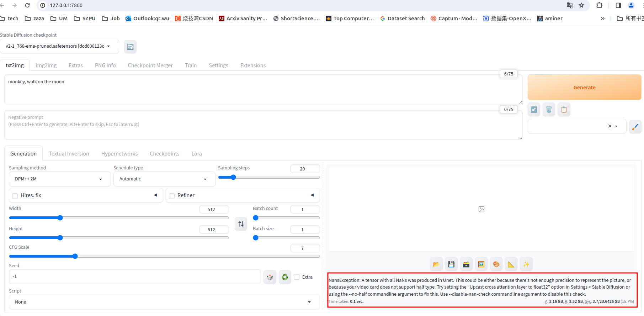
Task: Select Checkpoints sub-tab
Action: [x=165, y=154]
